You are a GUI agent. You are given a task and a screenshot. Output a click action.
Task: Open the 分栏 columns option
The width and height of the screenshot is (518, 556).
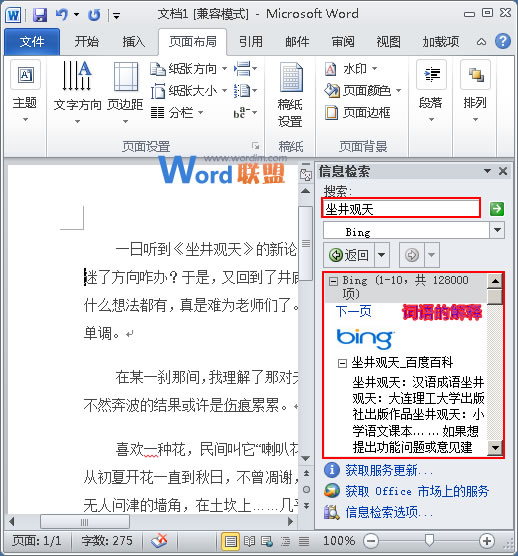pos(177,113)
